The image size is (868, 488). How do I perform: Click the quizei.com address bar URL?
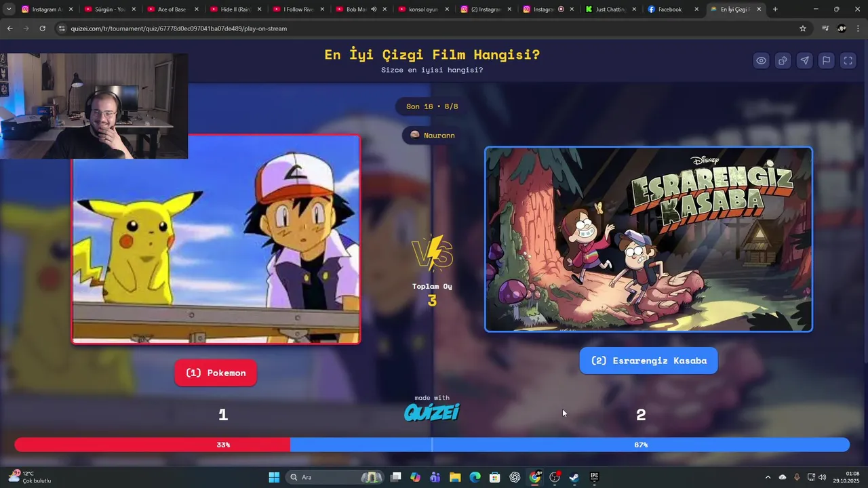pyautogui.click(x=179, y=28)
